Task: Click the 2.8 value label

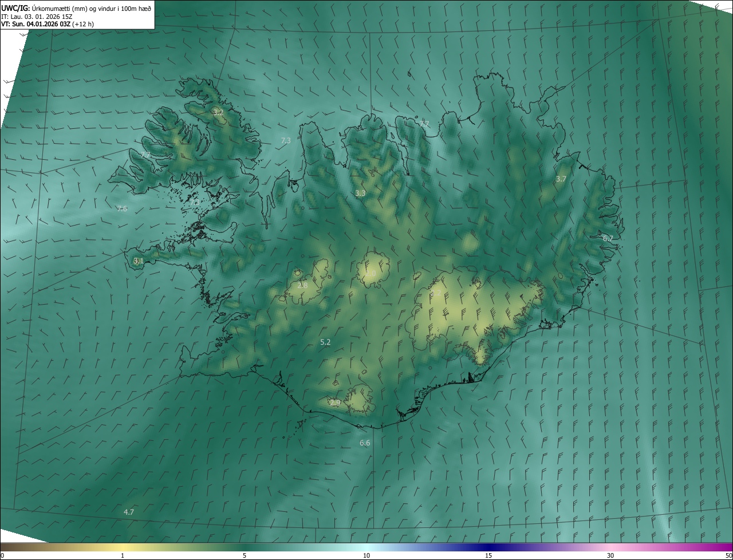Action: click(302, 285)
